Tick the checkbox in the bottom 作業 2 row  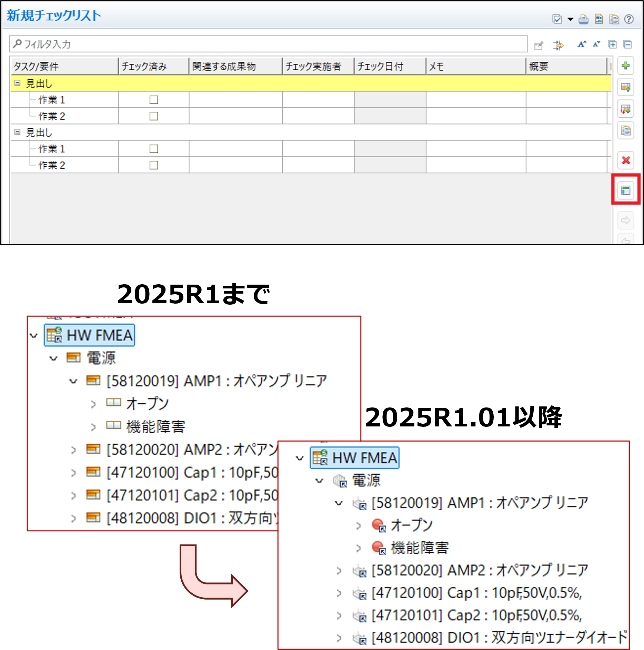click(154, 165)
